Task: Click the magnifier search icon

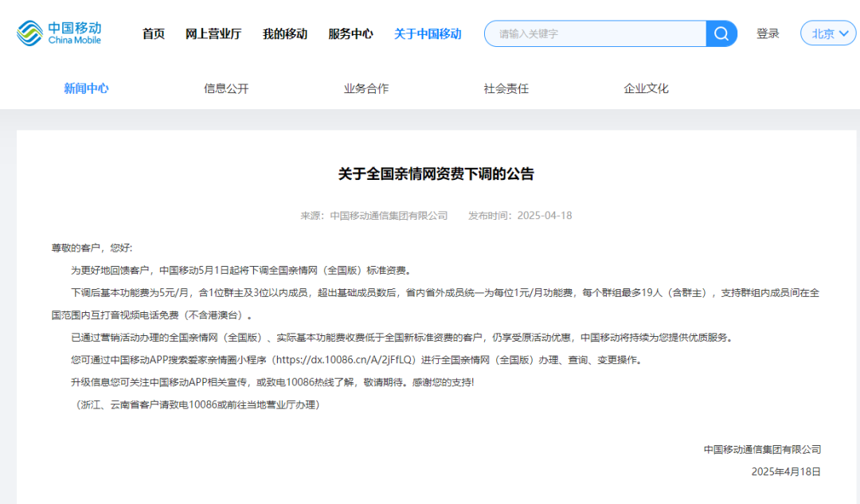Action: tap(721, 33)
